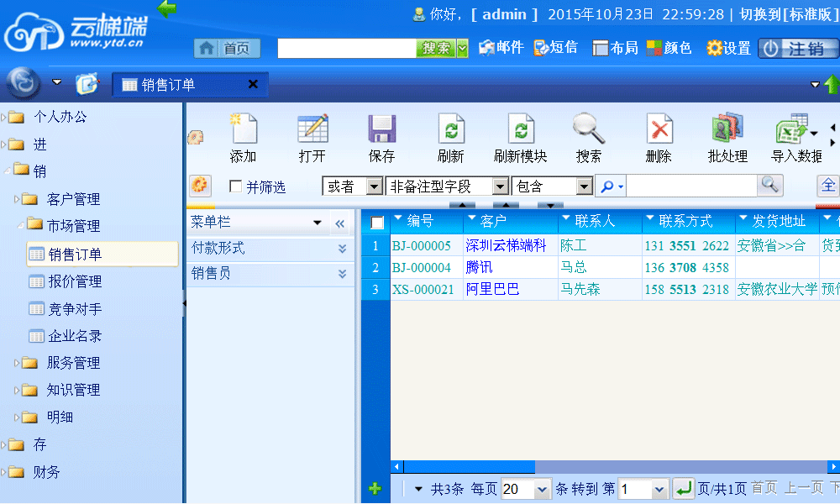Click the header search input field
Image resolution: width=840 pixels, height=504 pixels.
[x=347, y=48]
